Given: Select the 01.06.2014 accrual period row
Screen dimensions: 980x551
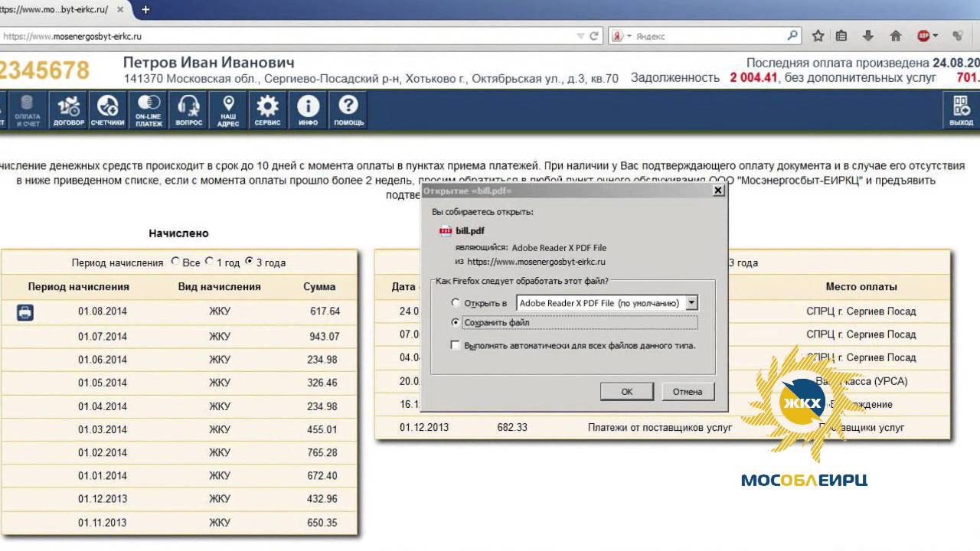Looking at the screenshot, I should click(x=178, y=360).
